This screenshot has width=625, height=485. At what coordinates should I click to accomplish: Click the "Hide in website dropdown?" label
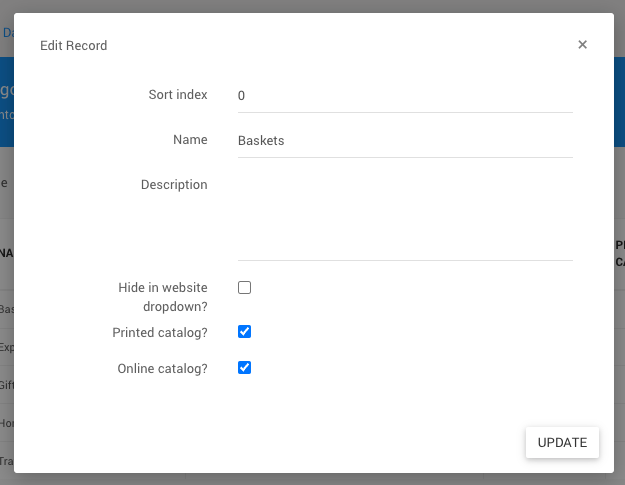[162, 297]
